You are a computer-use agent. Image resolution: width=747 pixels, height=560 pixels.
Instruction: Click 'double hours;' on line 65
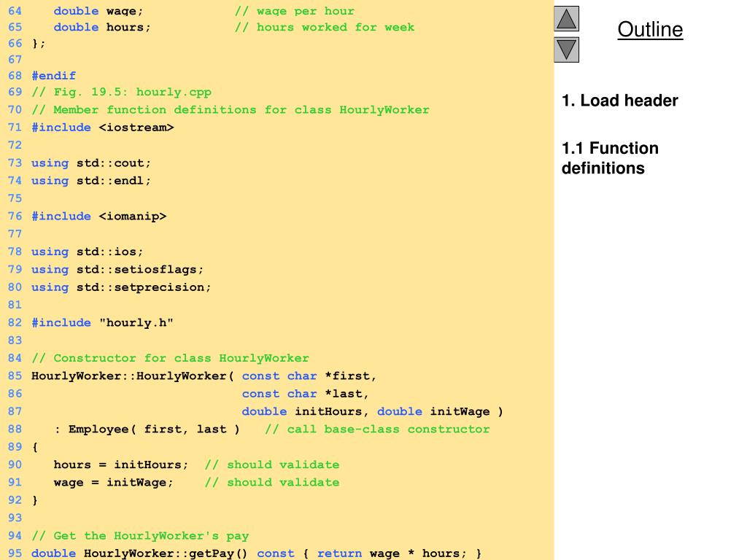[102, 27]
